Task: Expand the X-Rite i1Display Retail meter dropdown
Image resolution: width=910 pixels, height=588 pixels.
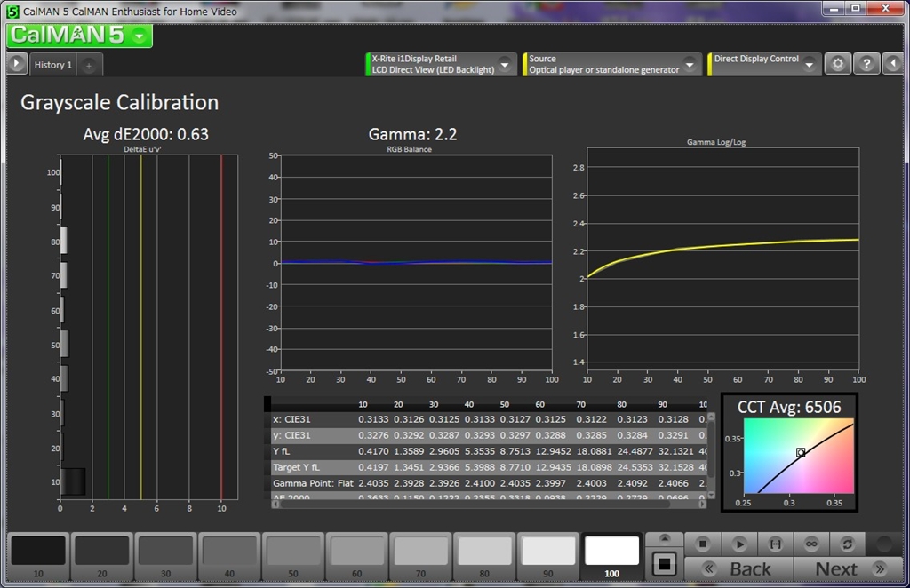Action: tap(505, 65)
